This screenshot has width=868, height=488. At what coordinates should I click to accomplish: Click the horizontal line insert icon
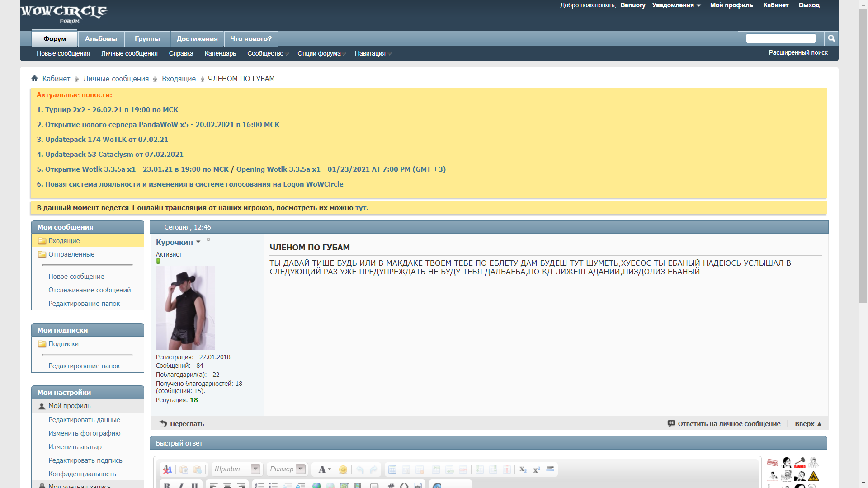pyautogui.click(x=550, y=469)
